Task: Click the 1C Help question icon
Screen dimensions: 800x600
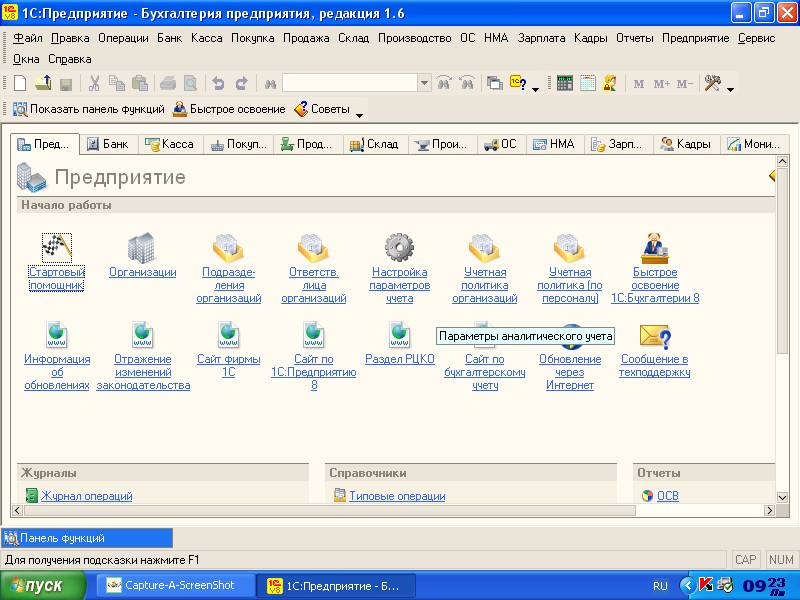Action: click(518, 82)
